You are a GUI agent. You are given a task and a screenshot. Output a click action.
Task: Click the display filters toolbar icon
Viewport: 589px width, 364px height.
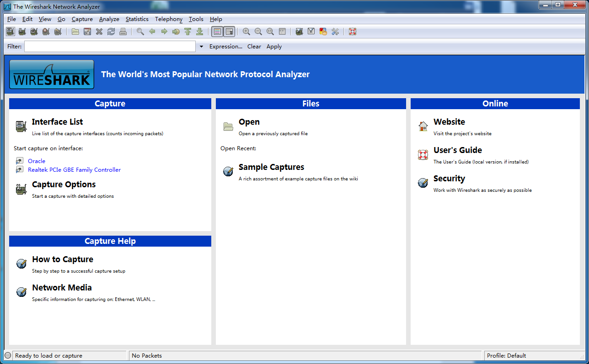pos(311,32)
